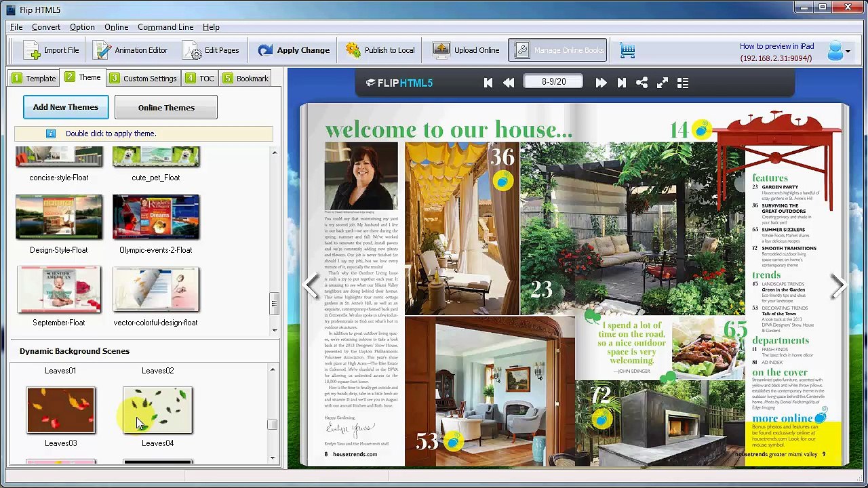Click the user account icon
Viewport: 868px width, 488px height.
pyautogui.click(x=835, y=51)
